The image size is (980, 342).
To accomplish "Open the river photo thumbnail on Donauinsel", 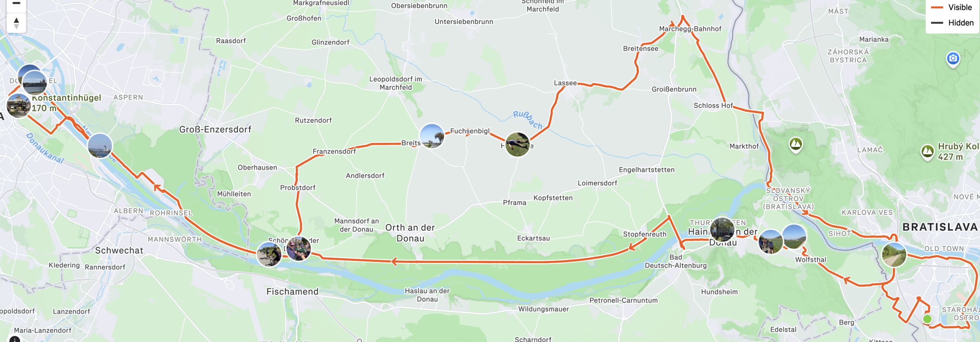I will pyautogui.click(x=100, y=146).
